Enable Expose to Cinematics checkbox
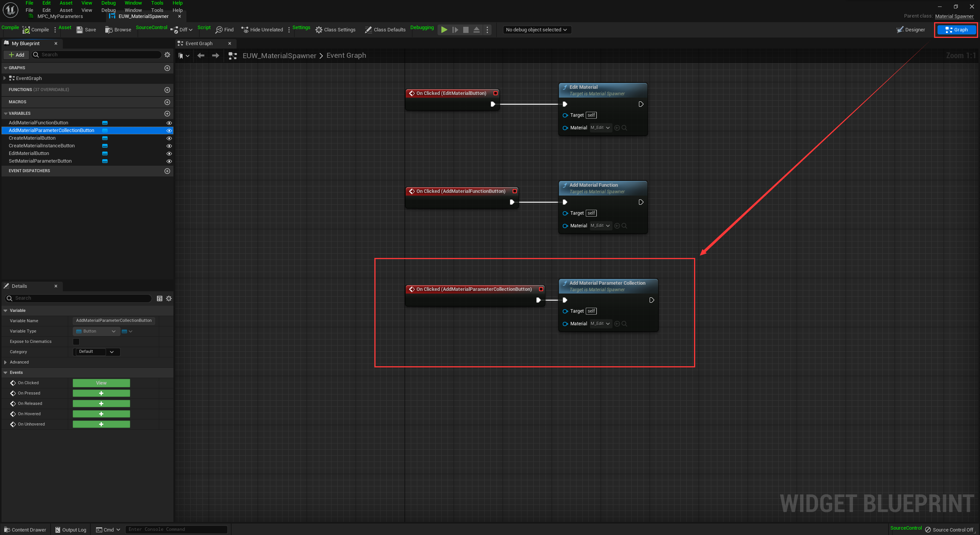Image resolution: width=980 pixels, height=535 pixels. 76,341
